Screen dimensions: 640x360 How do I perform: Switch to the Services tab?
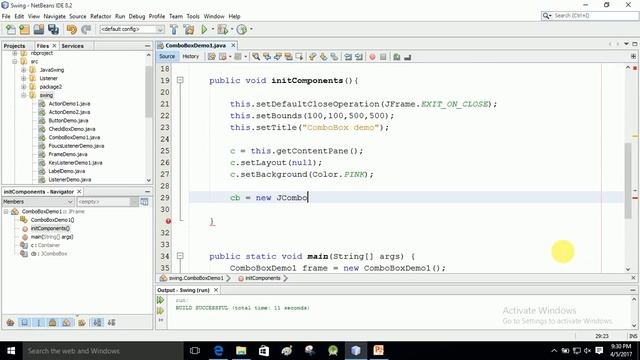(73, 46)
